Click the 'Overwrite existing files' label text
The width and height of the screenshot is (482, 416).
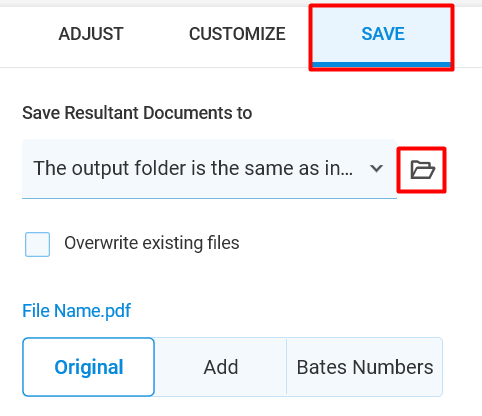(152, 243)
